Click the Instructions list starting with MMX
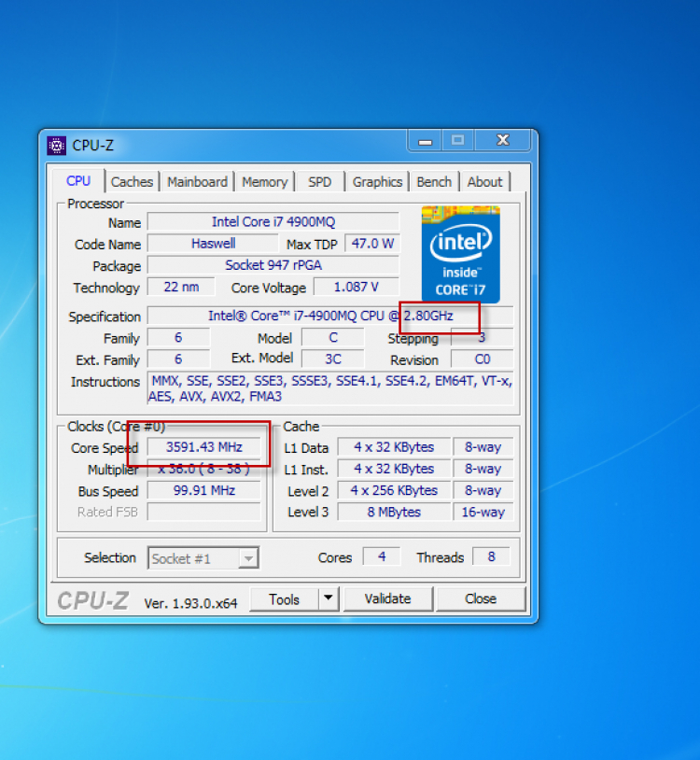 click(330, 388)
